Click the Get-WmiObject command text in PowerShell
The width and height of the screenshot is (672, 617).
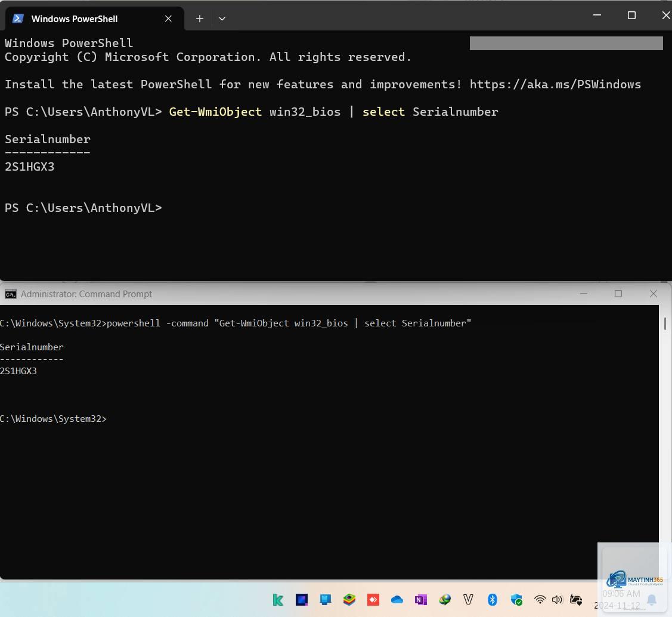215,112
